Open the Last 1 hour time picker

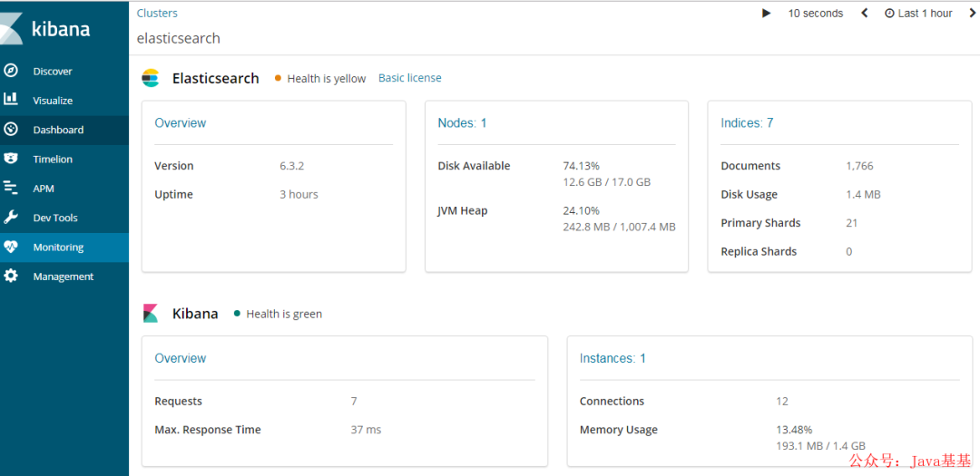click(918, 13)
